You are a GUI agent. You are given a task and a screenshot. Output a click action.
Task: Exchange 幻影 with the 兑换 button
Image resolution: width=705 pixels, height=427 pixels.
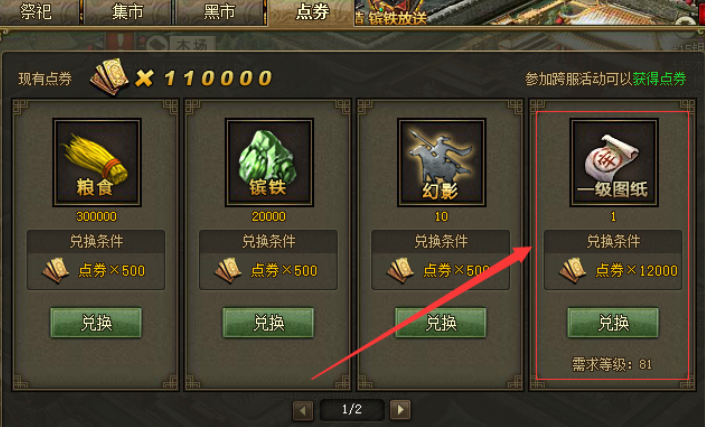[441, 322]
